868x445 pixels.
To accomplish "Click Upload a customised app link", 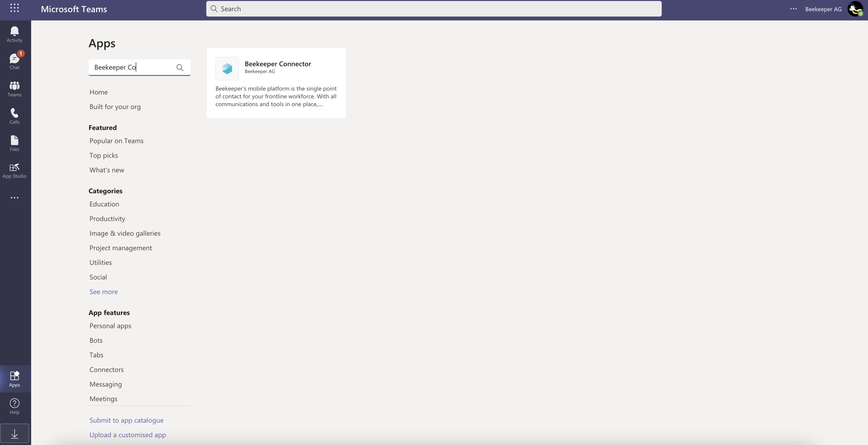I will 127,434.
